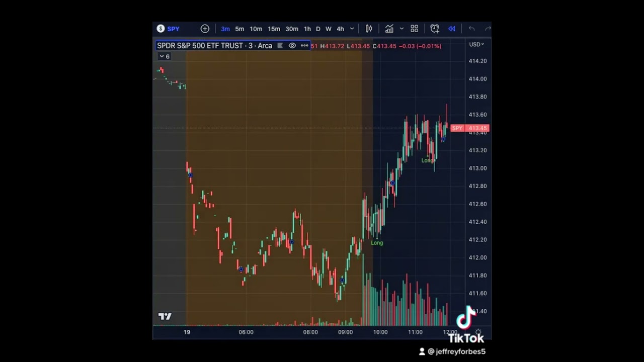Screen dimensions: 644x362
Task: Select the 4h timeframe
Action: pos(340,29)
